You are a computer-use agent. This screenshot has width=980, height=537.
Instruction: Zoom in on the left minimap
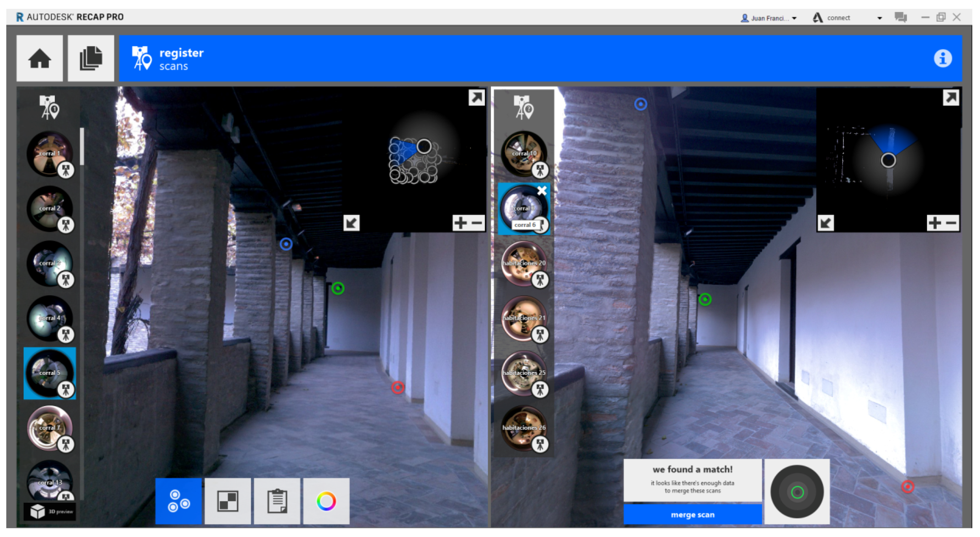pos(460,222)
